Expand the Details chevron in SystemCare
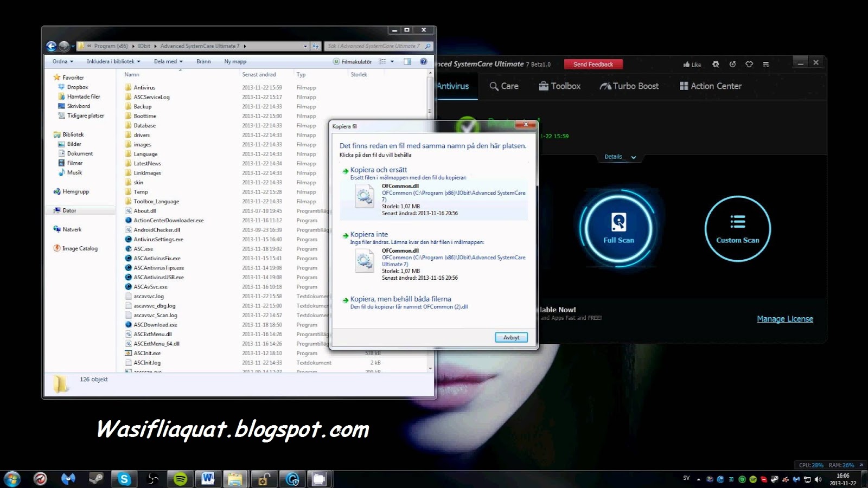Screen dimensions: 868x488 coord(633,157)
